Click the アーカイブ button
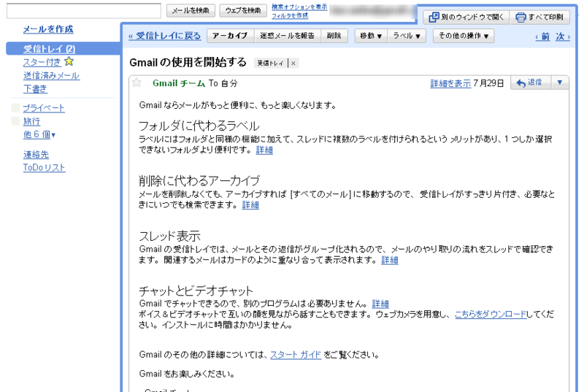 (230, 36)
